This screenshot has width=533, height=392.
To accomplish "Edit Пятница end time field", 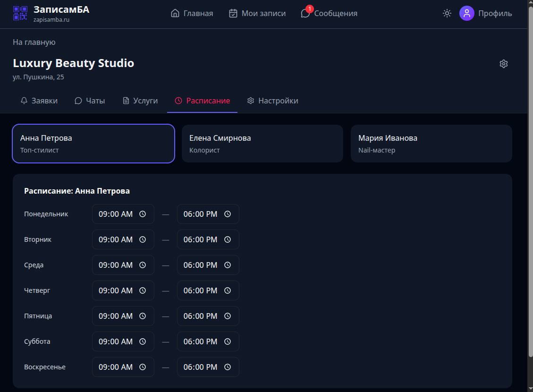I will point(208,316).
